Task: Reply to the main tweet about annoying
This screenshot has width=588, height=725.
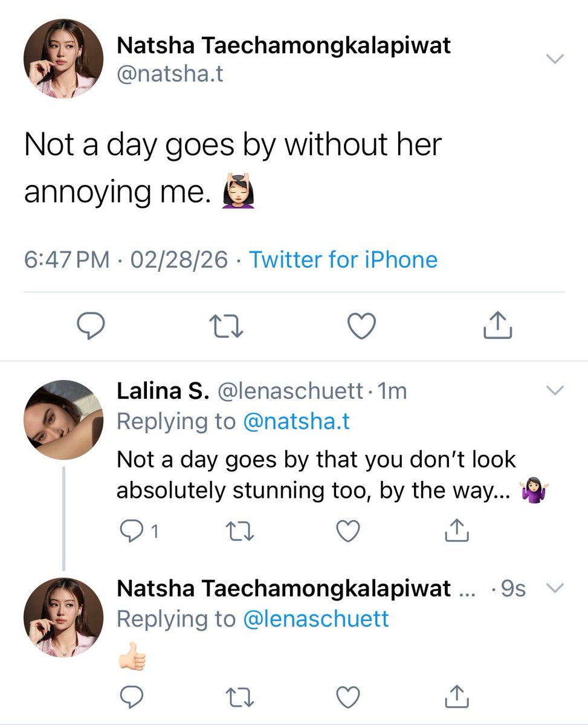Action: point(91,326)
